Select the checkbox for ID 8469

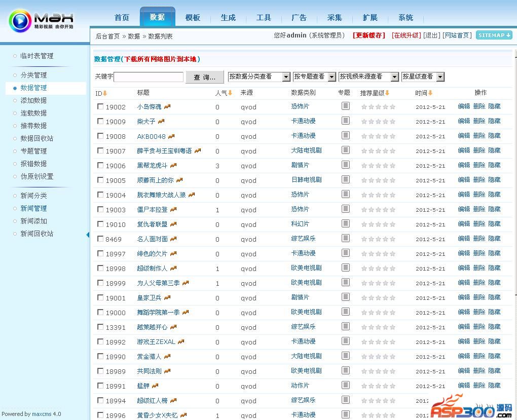(x=100, y=239)
